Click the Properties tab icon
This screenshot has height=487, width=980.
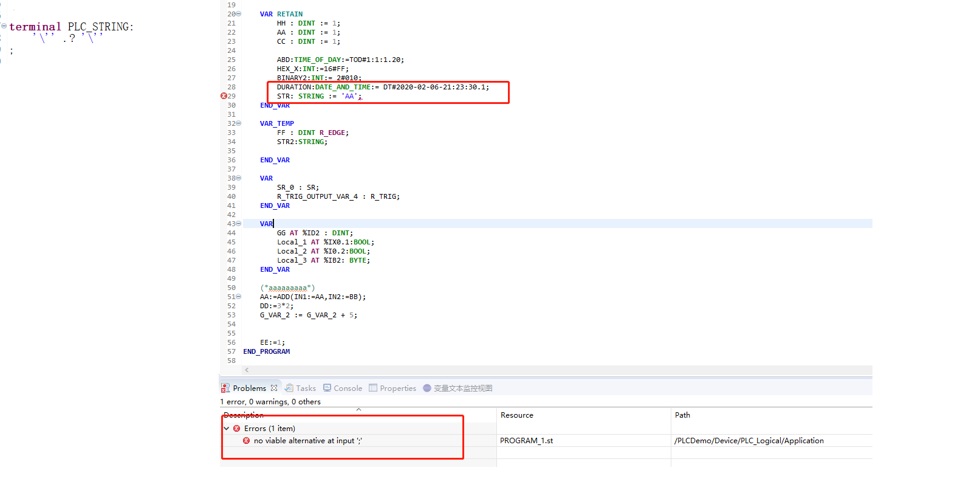coord(373,388)
